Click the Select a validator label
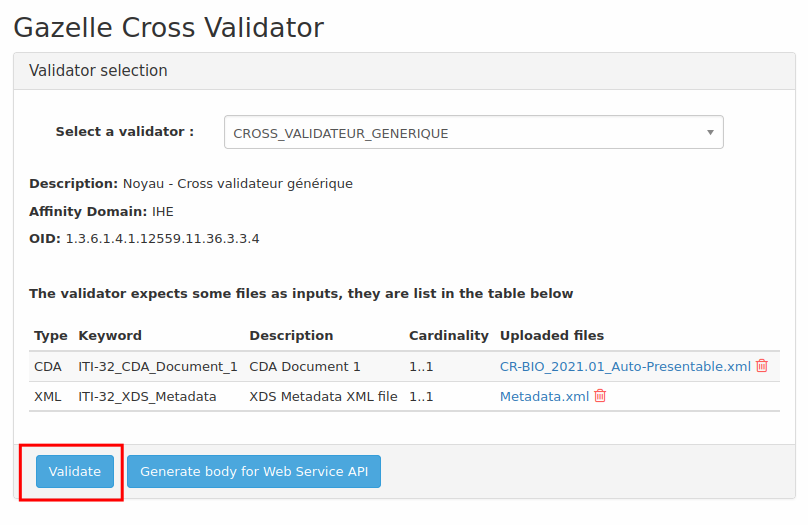The height and width of the screenshot is (525, 808). [x=125, y=132]
